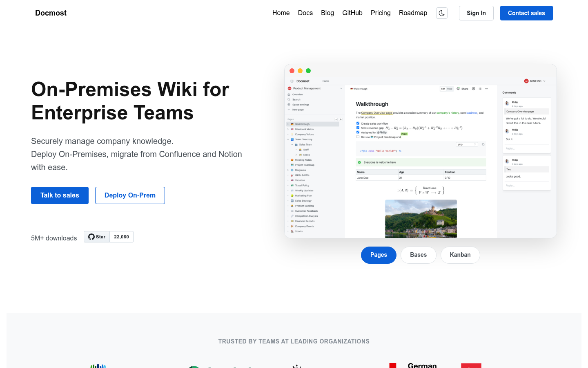Click the Deploy On-Prem button

tap(130, 195)
